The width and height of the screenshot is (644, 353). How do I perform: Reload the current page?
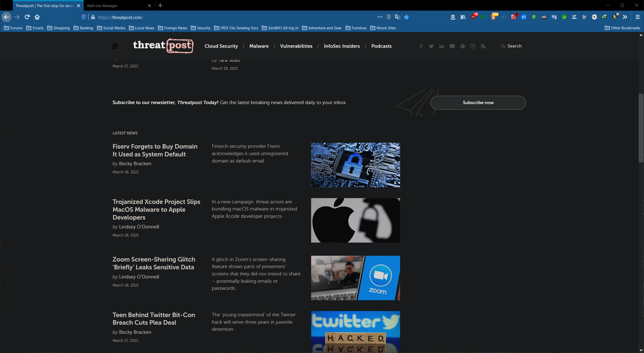(x=27, y=17)
